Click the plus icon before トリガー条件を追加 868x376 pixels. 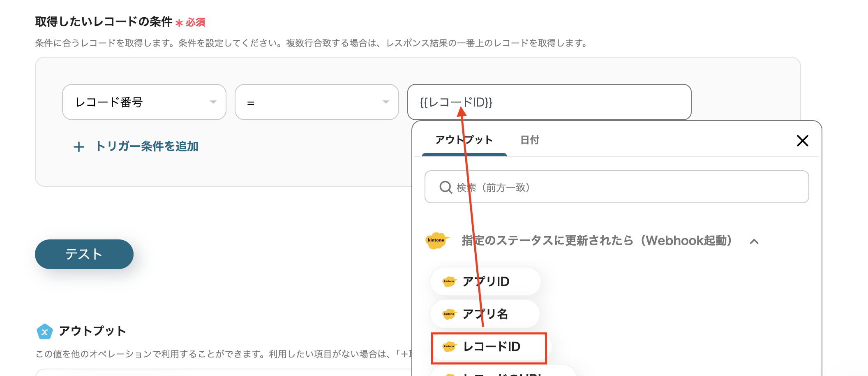click(79, 147)
